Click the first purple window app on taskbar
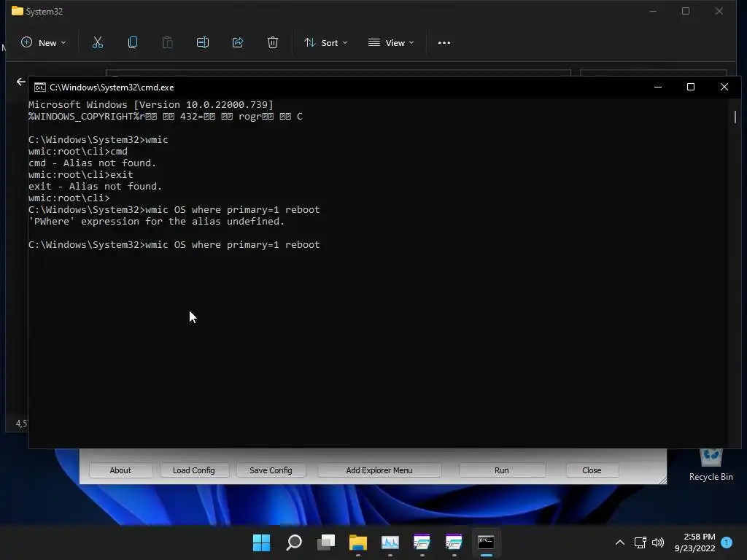This screenshot has width=747, height=560. coord(422,542)
